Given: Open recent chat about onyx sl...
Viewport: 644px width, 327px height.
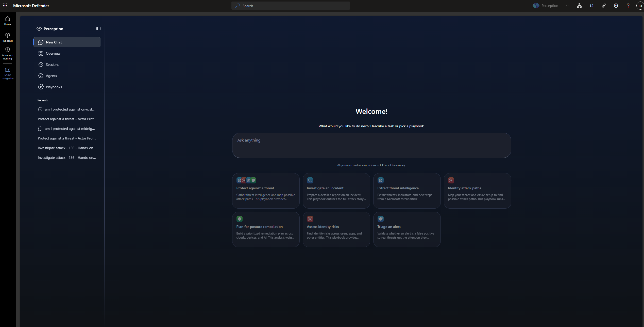Looking at the screenshot, I should [x=67, y=109].
